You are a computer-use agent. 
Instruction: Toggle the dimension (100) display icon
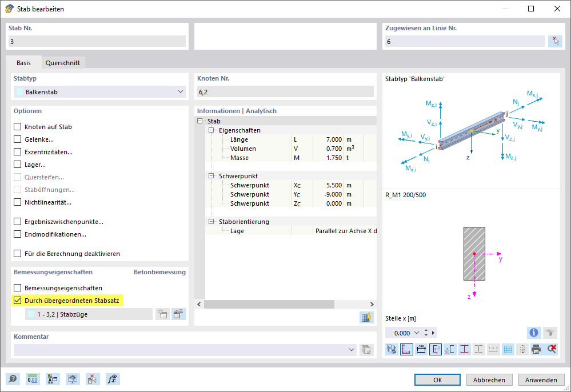click(421, 349)
